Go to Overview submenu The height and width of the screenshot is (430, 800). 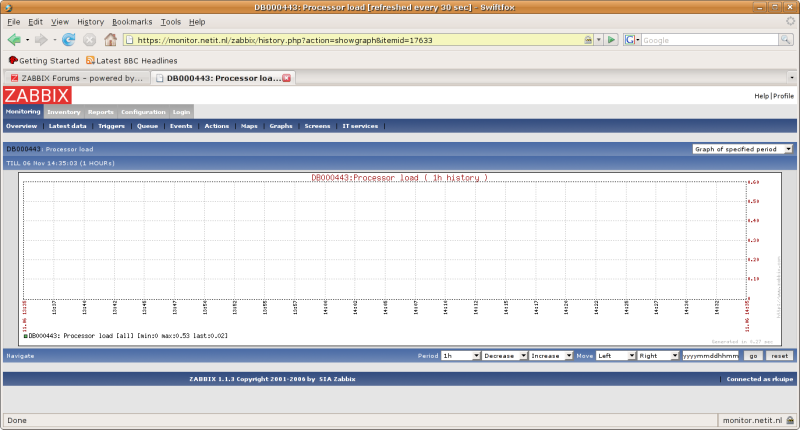coord(21,126)
